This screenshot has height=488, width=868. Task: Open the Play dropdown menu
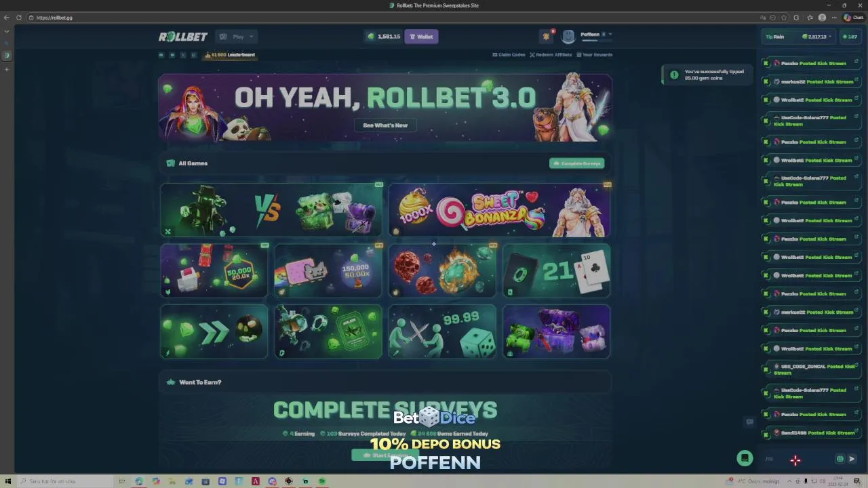tap(237, 37)
